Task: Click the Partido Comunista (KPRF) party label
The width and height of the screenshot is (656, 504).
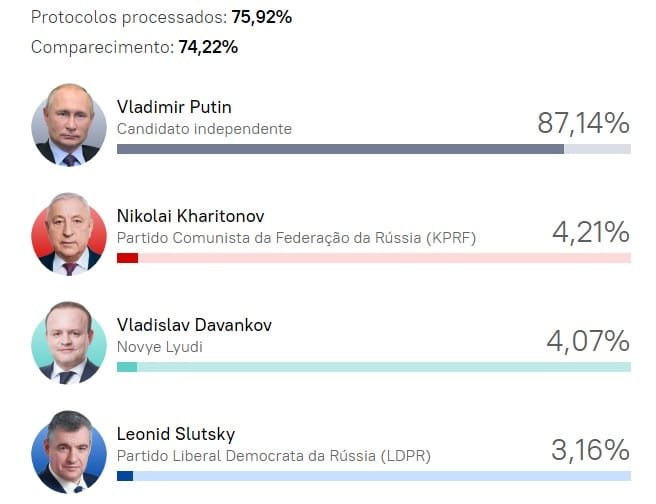Action: pyautogui.click(x=296, y=238)
